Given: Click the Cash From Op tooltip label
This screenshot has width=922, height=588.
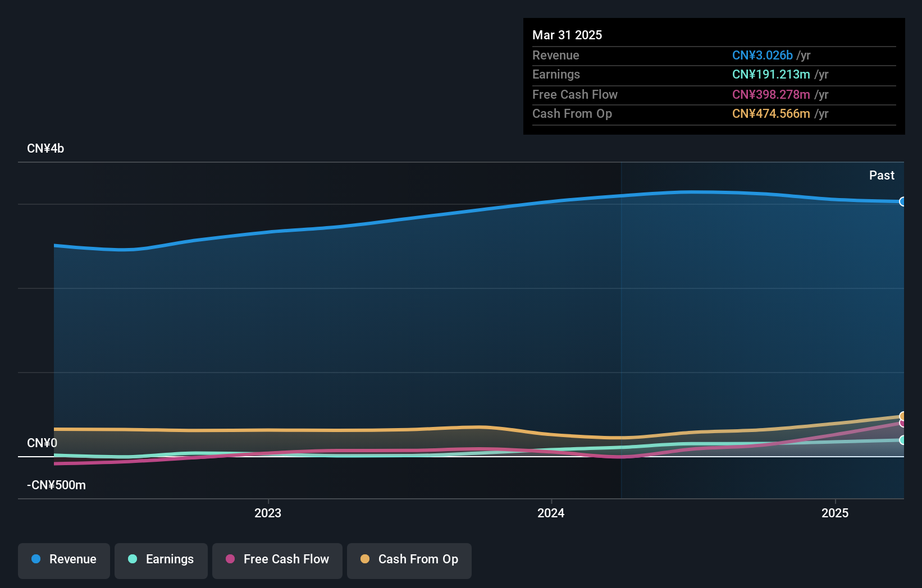Looking at the screenshot, I should [x=572, y=114].
